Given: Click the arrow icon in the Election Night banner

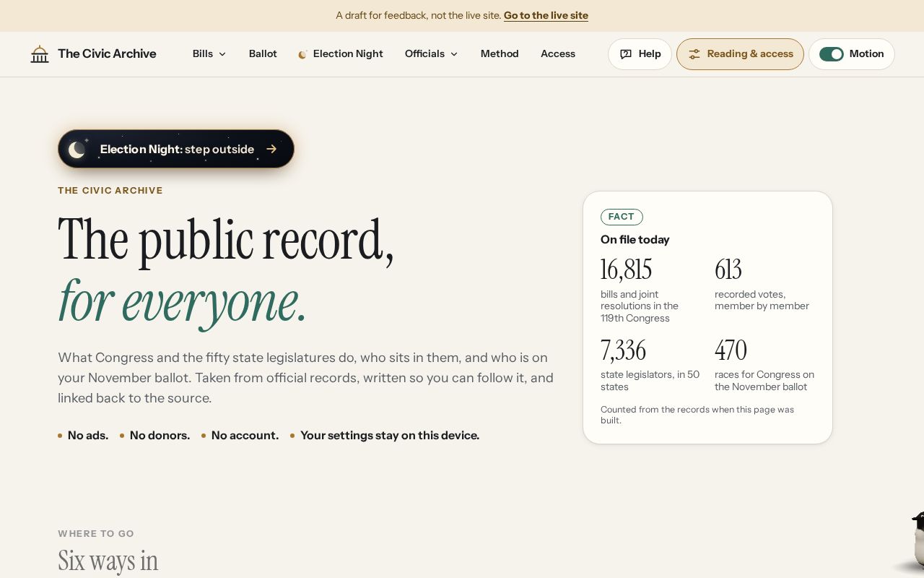Looking at the screenshot, I should pyautogui.click(x=271, y=149).
